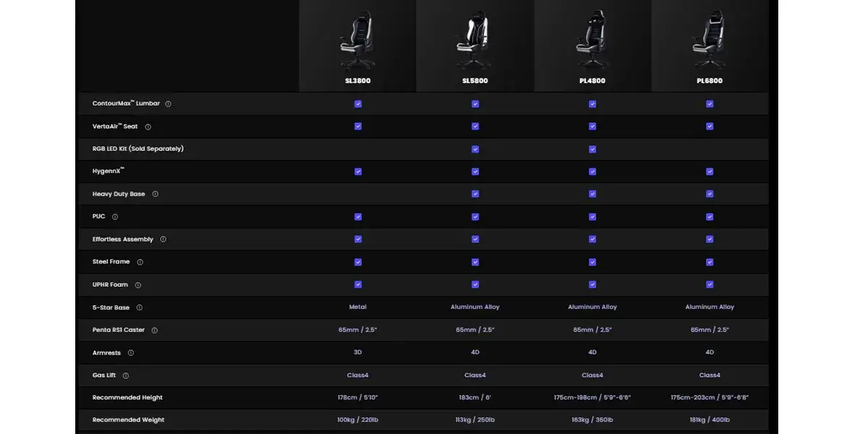Click VertaAir Seat checkmark for SL5800

[x=475, y=127]
